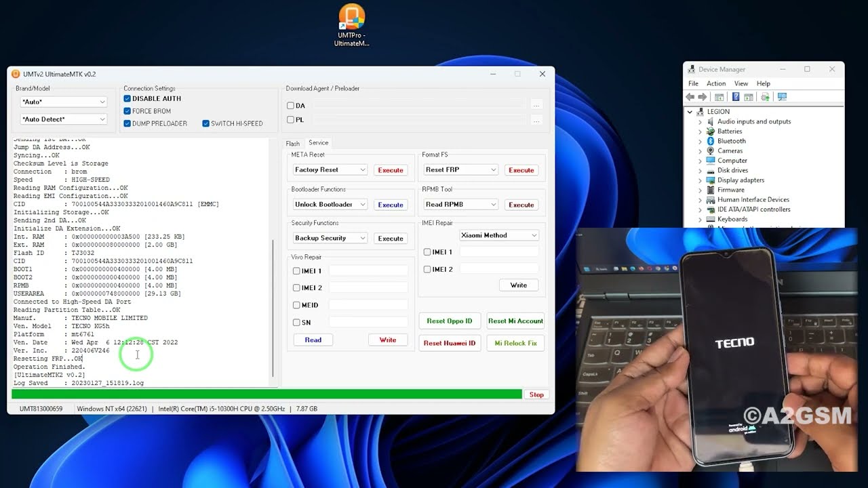Click Mi Relock Fix button
Screen dimensions: 868x488
point(515,343)
